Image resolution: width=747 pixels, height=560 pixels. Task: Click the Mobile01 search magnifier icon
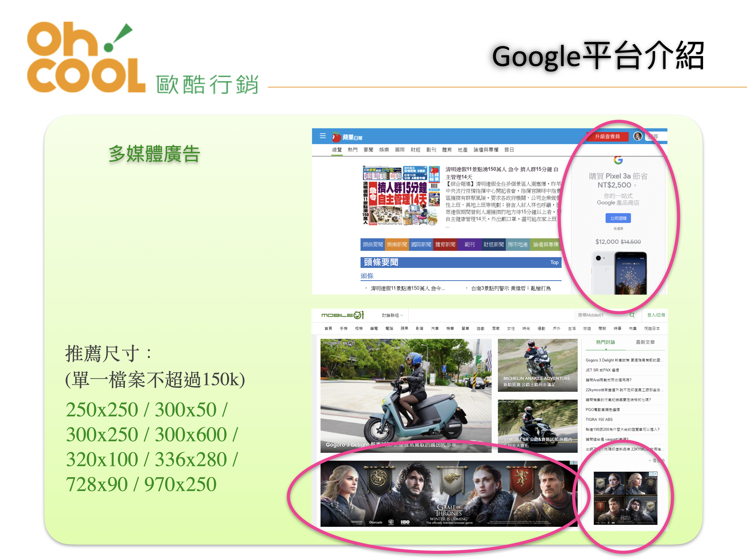click(x=632, y=315)
